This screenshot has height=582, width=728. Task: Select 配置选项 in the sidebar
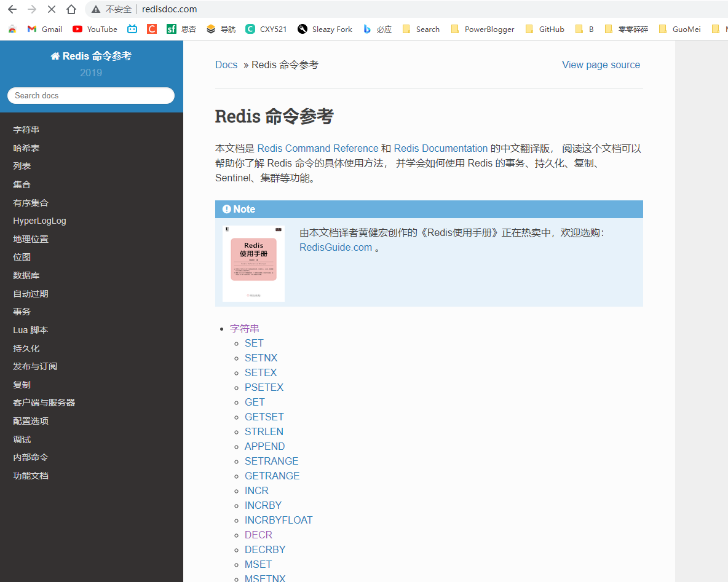click(x=31, y=421)
